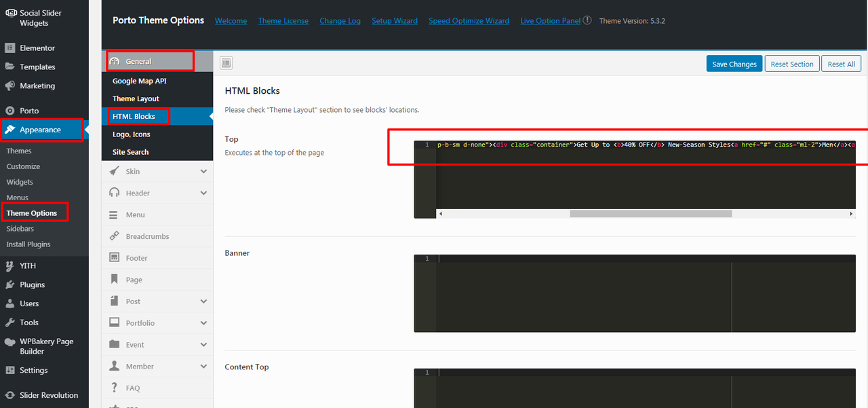Open the Speed Optimize Wizard link

(x=469, y=21)
